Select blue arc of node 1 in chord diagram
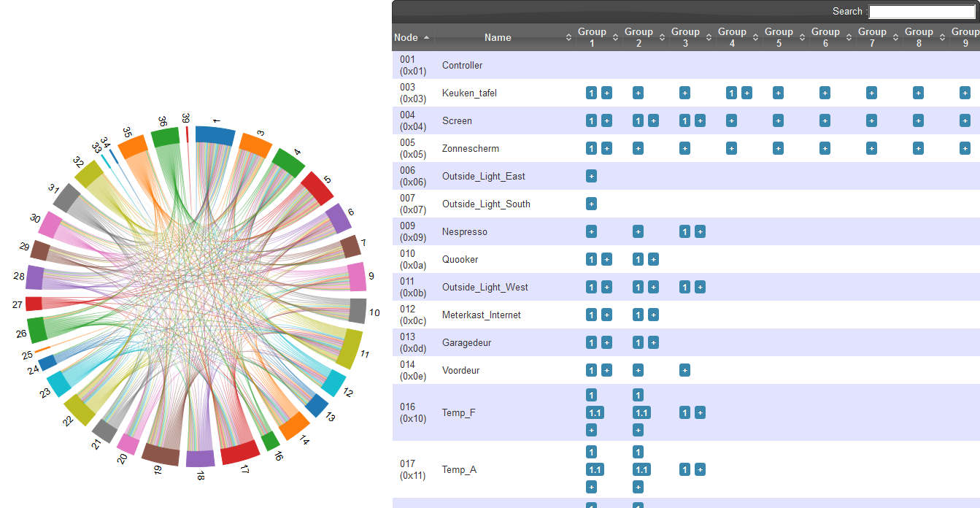980x508 pixels. pyautogui.click(x=215, y=134)
